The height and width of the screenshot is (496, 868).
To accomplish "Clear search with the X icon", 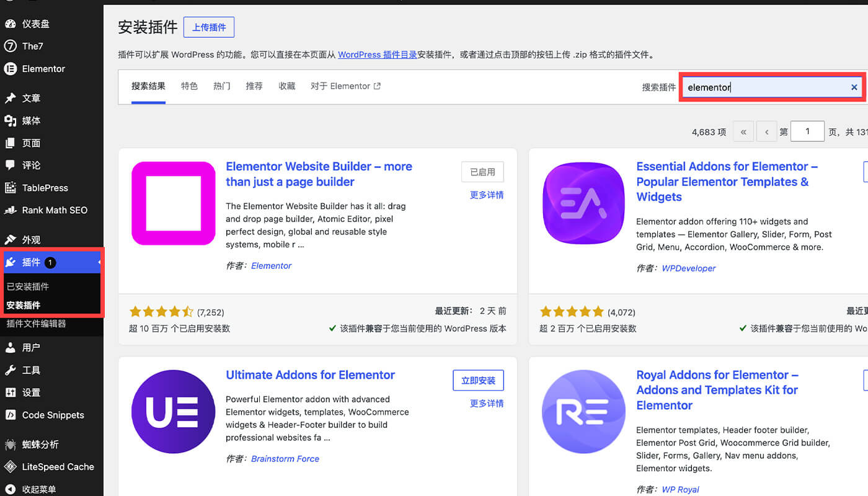I will [854, 87].
